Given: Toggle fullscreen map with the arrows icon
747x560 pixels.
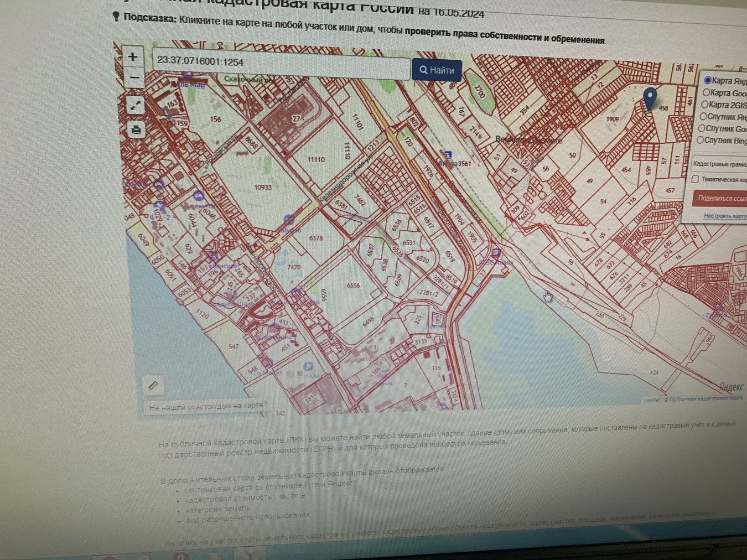Looking at the screenshot, I should [135, 105].
